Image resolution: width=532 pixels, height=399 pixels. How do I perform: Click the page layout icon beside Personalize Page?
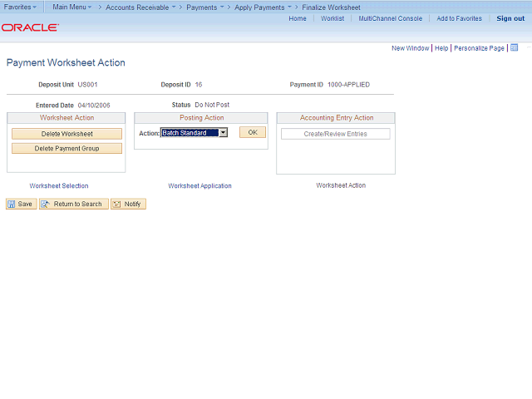tap(514, 48)
